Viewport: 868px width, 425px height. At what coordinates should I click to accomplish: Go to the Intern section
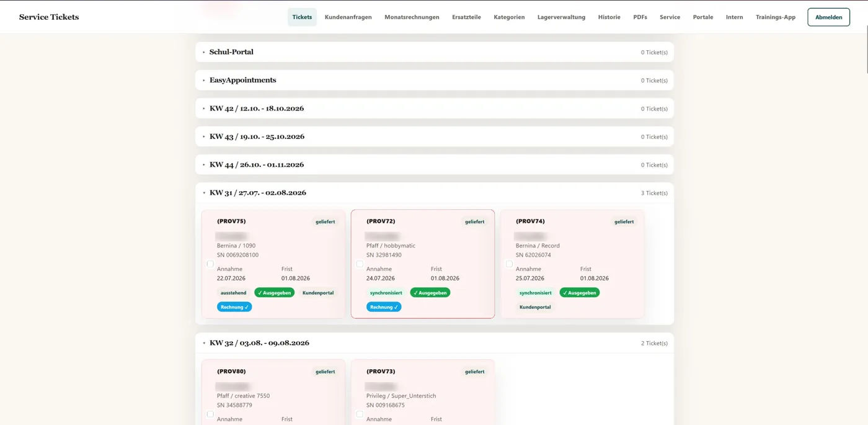click(734, 17)
